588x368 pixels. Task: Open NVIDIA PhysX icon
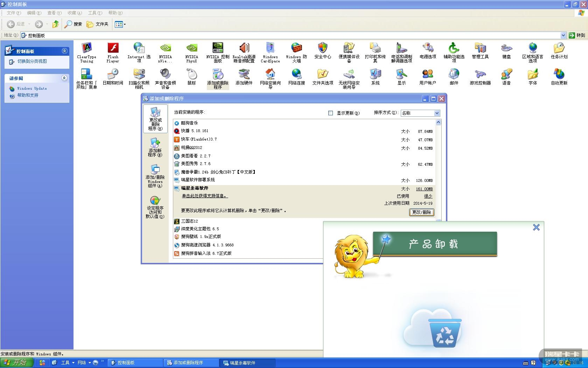(191, 52)
